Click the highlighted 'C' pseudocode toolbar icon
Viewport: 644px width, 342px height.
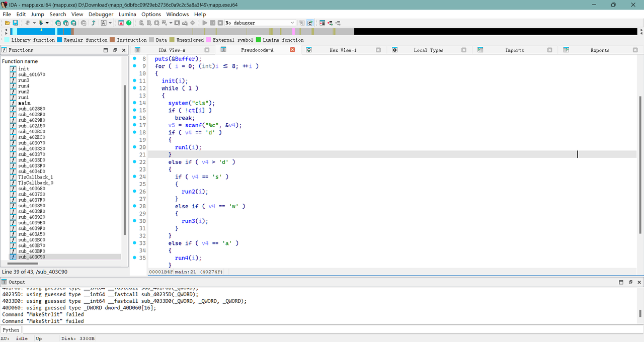tap(310, 23)
